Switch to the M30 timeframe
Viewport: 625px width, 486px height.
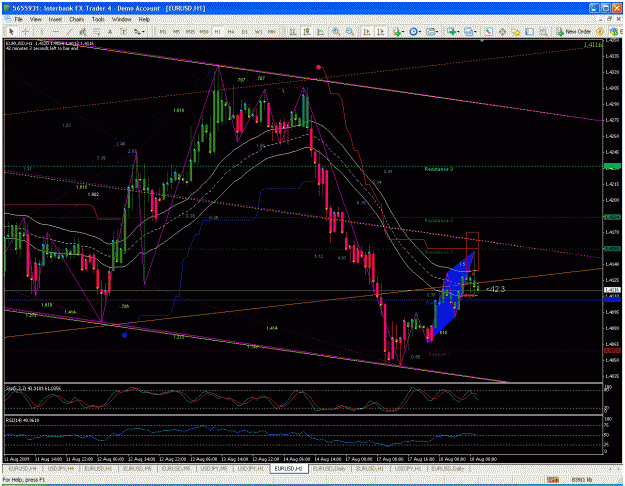point(204,31)
